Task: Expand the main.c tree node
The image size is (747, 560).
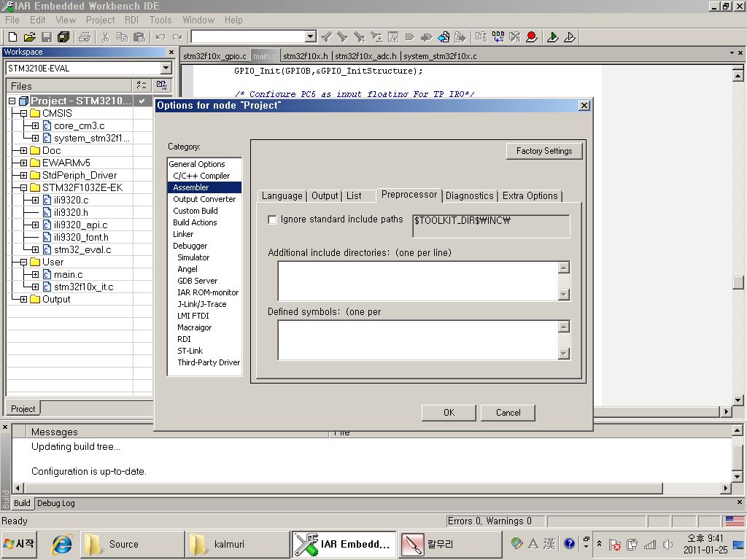Action: (x=35, y=274)
